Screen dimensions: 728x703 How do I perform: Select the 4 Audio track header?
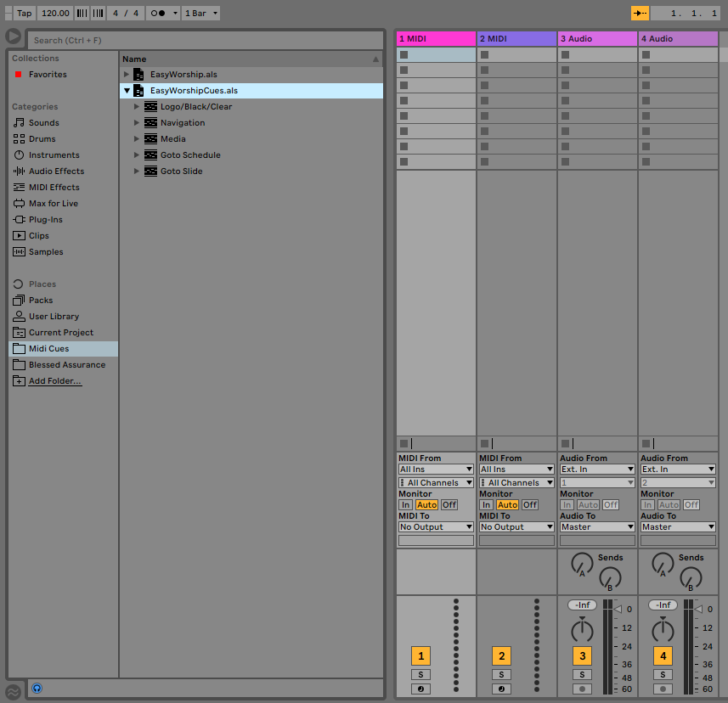pyautogui.click(x=679, y=39)
